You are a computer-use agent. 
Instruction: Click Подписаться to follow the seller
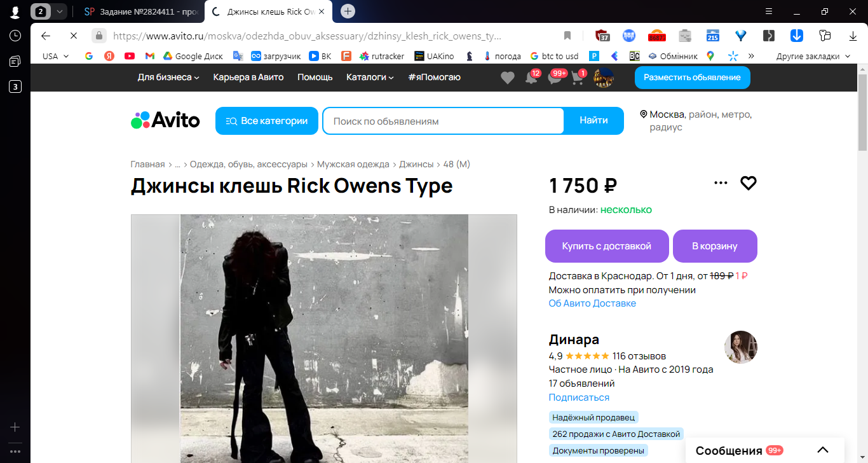point(579,397)
